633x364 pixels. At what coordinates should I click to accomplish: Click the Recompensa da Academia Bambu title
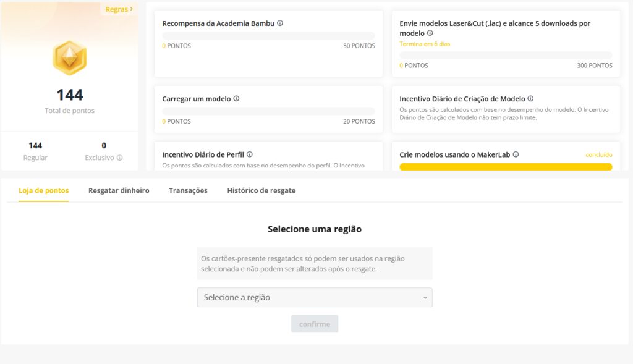tap(218, 23)
